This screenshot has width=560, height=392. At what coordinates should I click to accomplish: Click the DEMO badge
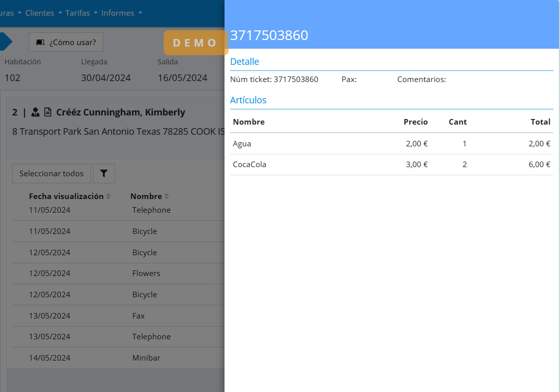point(195,43)
